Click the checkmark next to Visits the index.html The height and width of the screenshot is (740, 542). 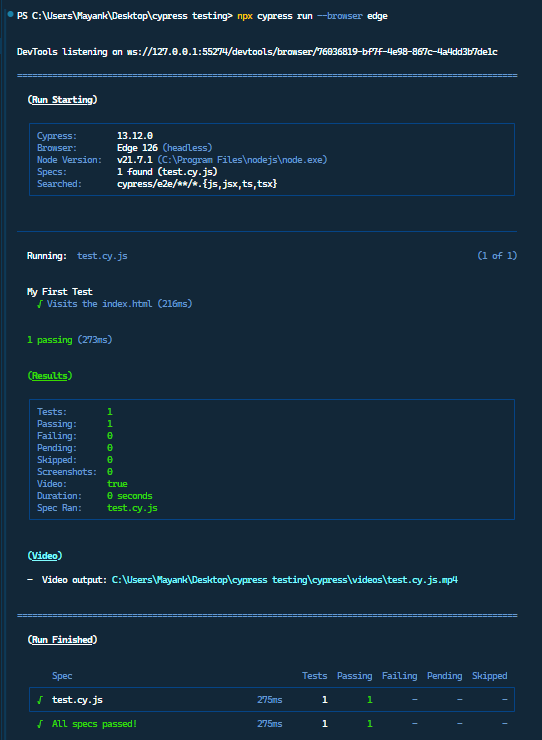40,304
